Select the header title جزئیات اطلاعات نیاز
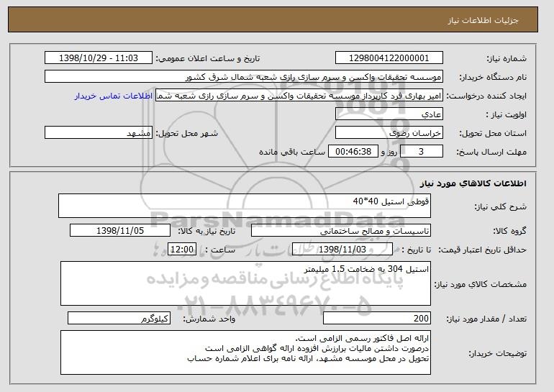This screenshot has width=554, height=392. coord(483,20)
